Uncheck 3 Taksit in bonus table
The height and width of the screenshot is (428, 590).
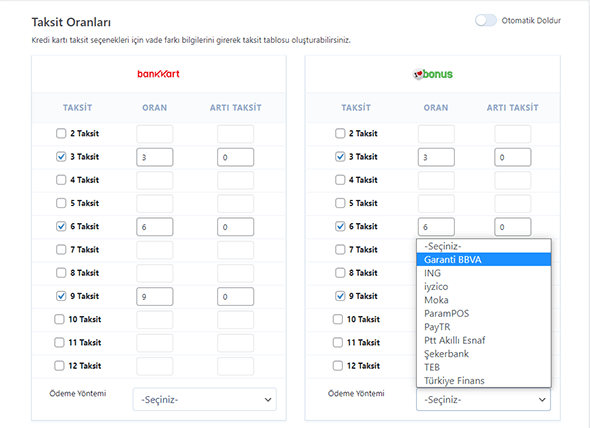pyautogui.click(x=340, y=157)
